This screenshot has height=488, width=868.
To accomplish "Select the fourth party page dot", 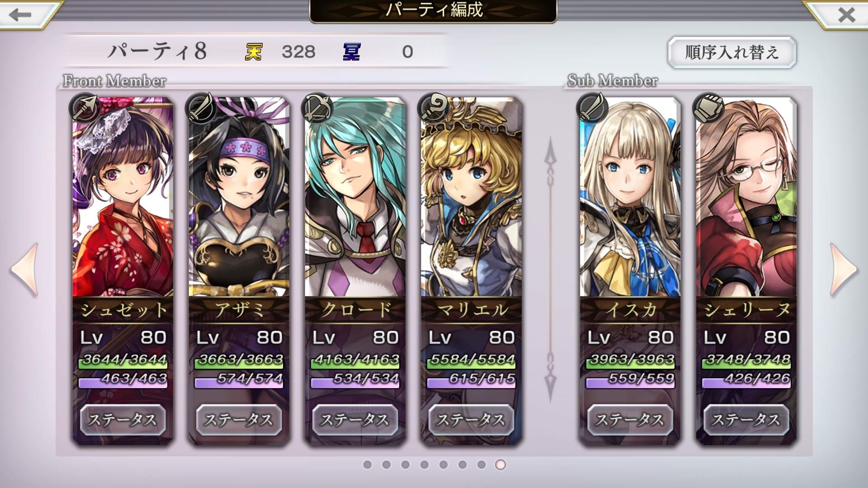I will coord(425,465).
